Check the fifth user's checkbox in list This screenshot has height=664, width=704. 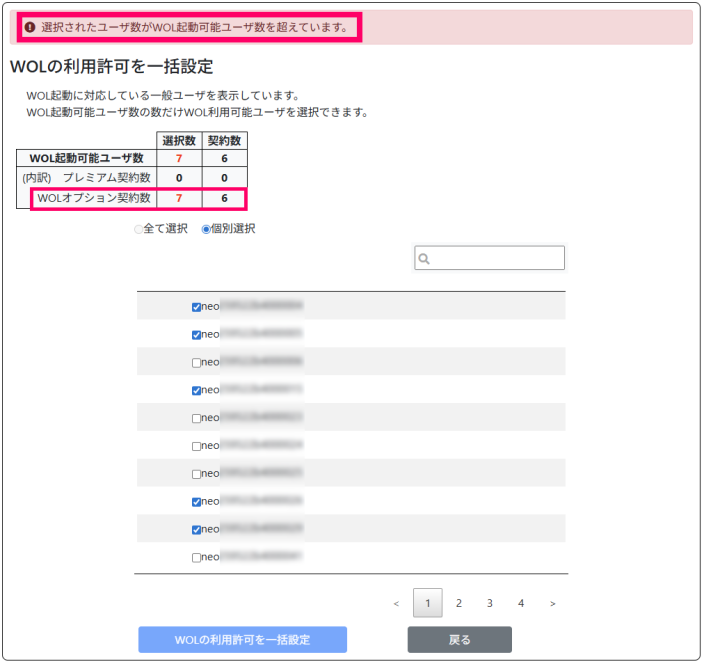[196, 418]
